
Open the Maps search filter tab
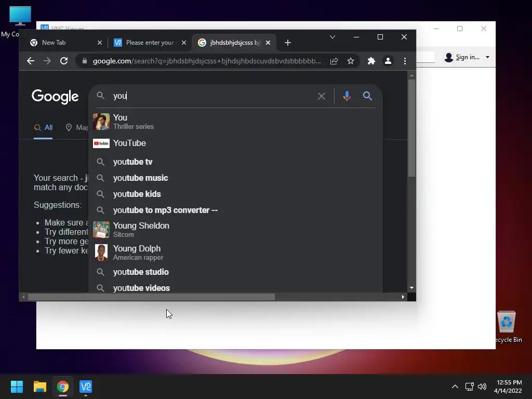coord(77,128)
